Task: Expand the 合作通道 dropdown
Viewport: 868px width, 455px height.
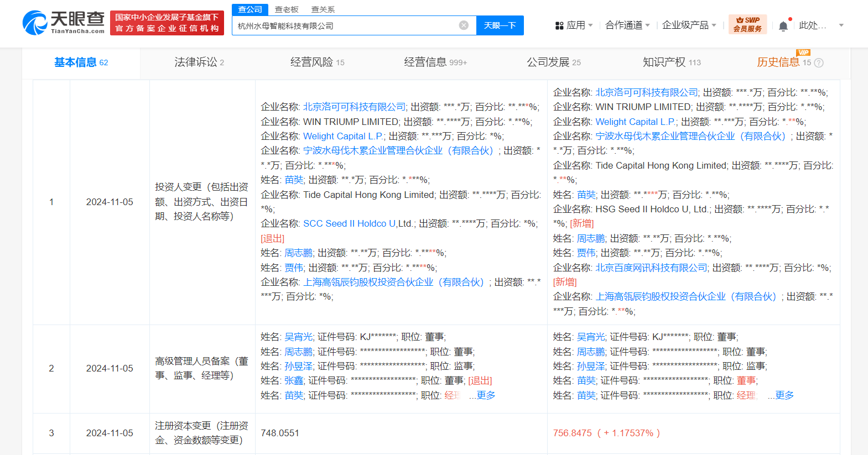Action: point(627,25)
